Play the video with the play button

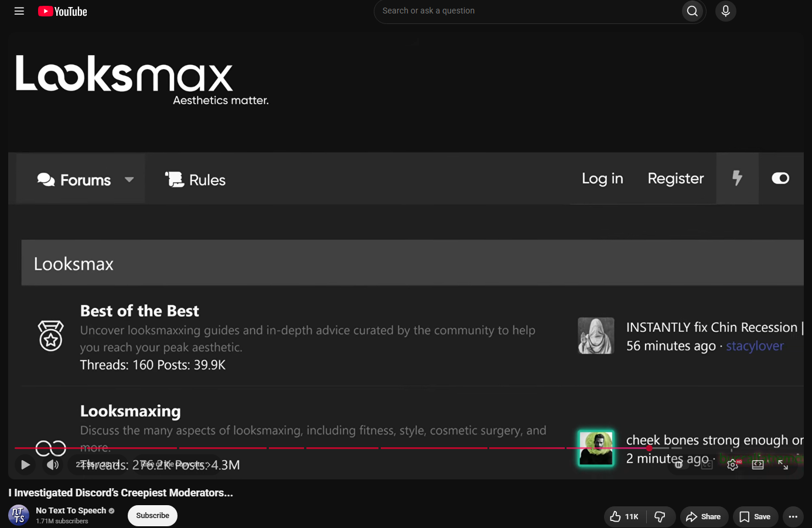25,465
